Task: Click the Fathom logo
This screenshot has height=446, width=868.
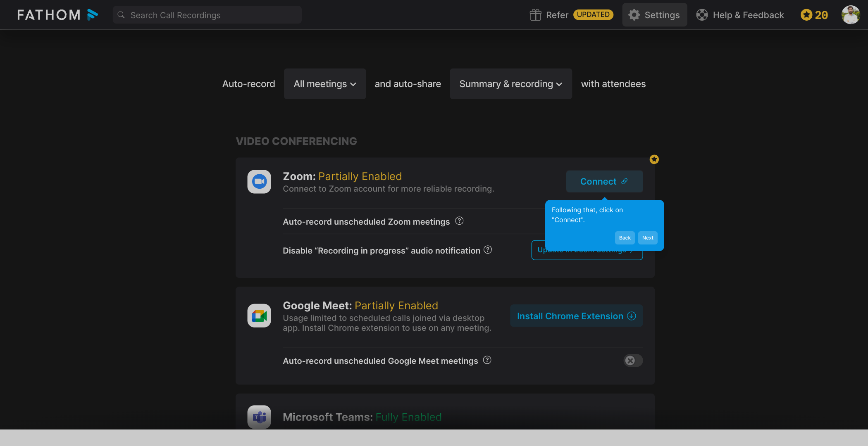Action: click(x=57, y=15)
